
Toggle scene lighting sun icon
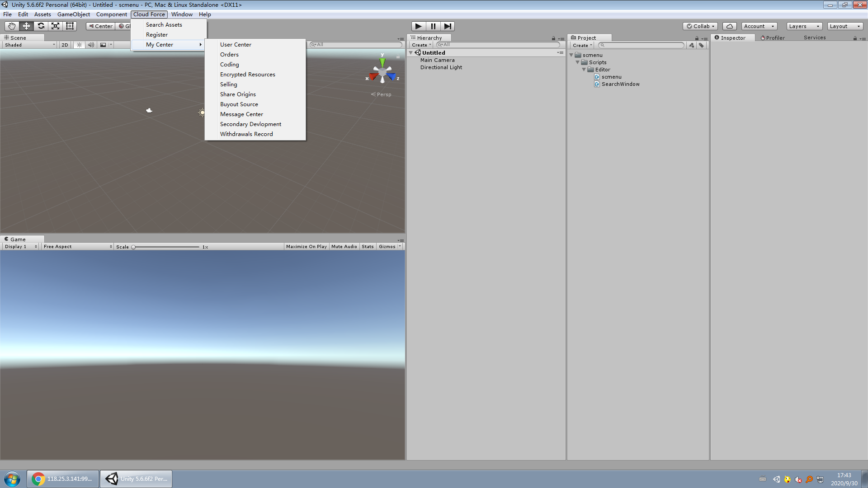79,45
